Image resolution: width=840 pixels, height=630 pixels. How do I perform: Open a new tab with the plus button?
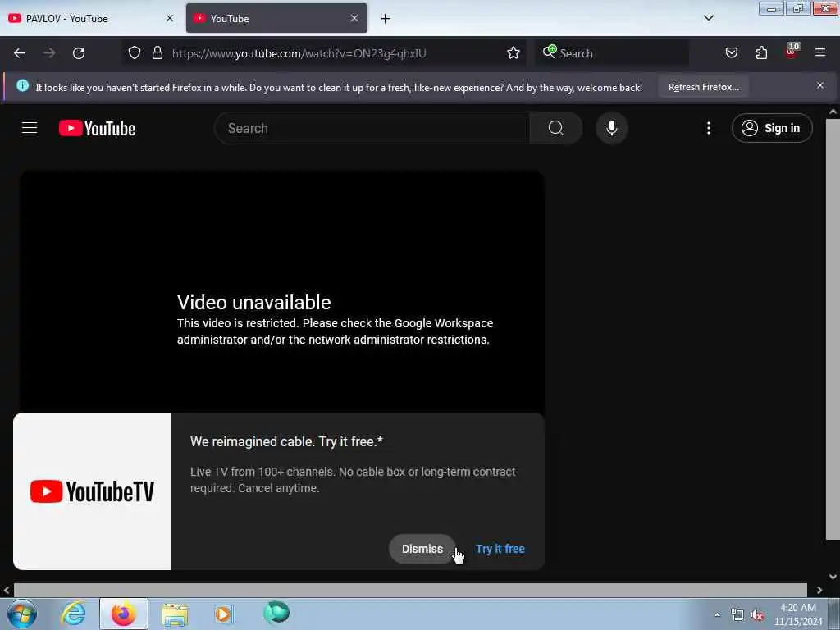386,19
